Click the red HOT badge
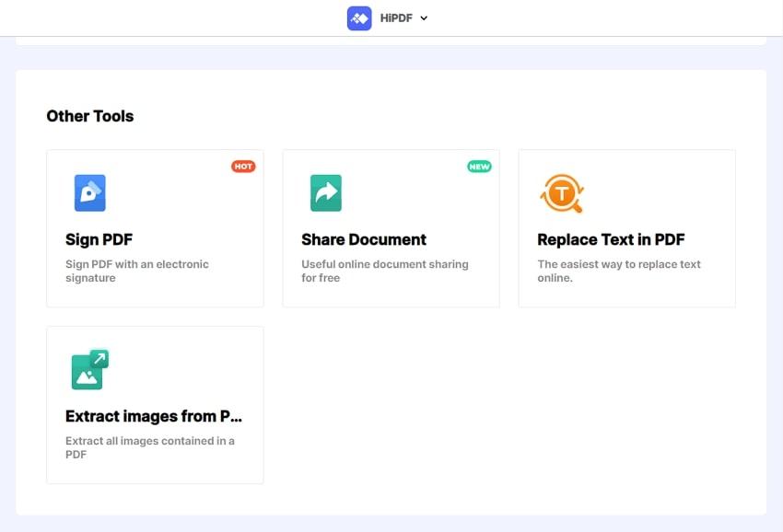This screenshot has width=783, height=532. [243, 167]
